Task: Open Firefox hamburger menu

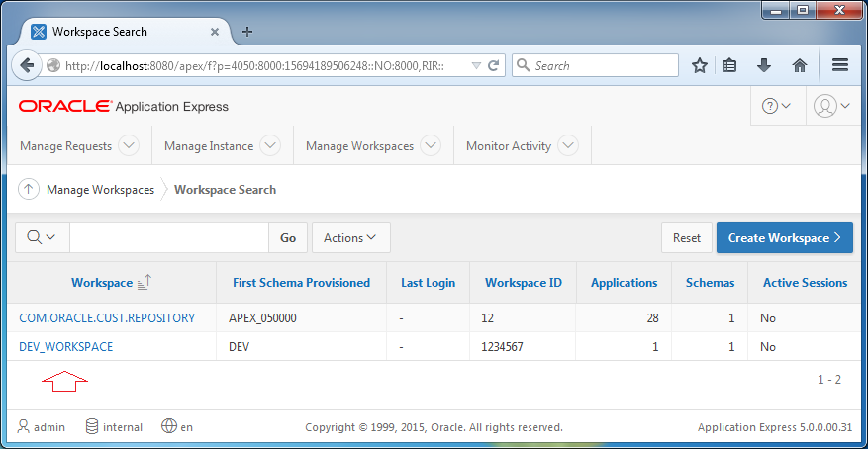Action: click(x=840, y=66)
